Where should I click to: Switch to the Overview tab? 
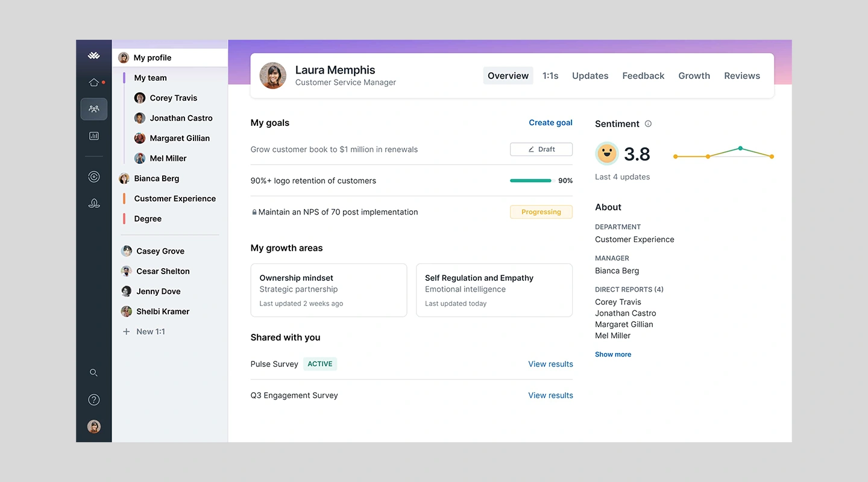pos(508,75)
